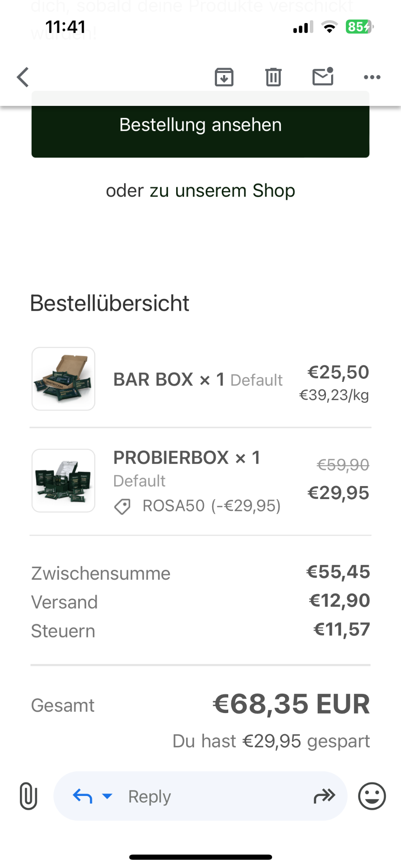Tap the ROSA50 discount tag icon
Image resolution: width=401 pixels, height=868 pixels.
coord(122,506)
